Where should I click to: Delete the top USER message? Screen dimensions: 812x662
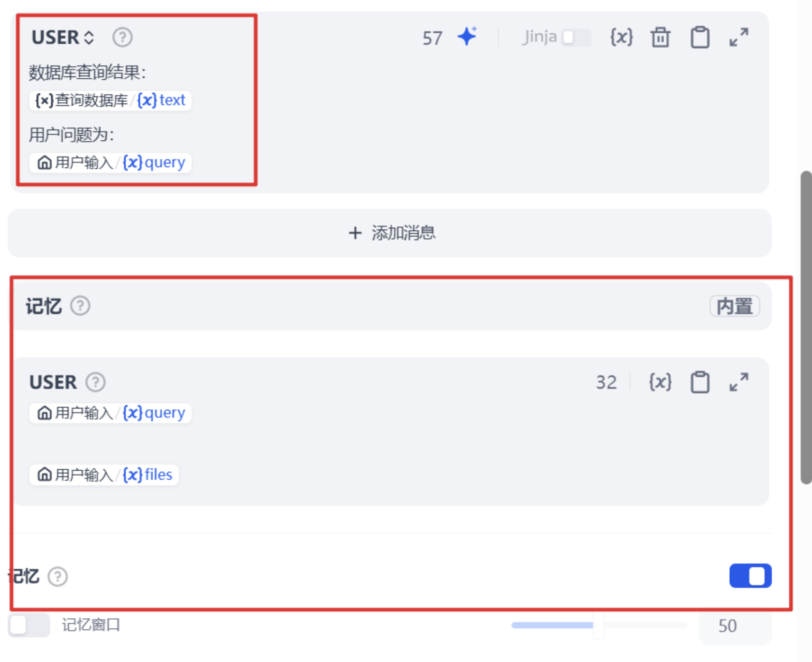pos(660,37)
